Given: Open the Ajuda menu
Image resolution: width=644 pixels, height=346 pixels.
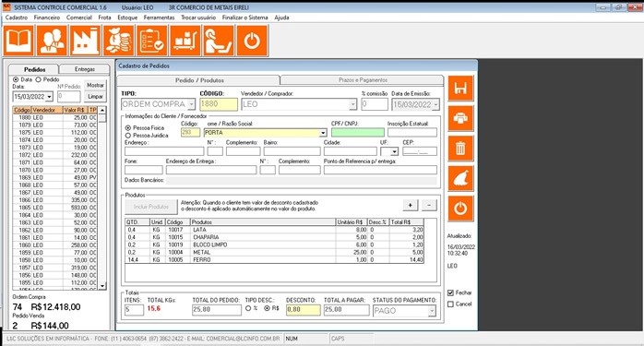Looking at the screenshot, I should (281, 18).
